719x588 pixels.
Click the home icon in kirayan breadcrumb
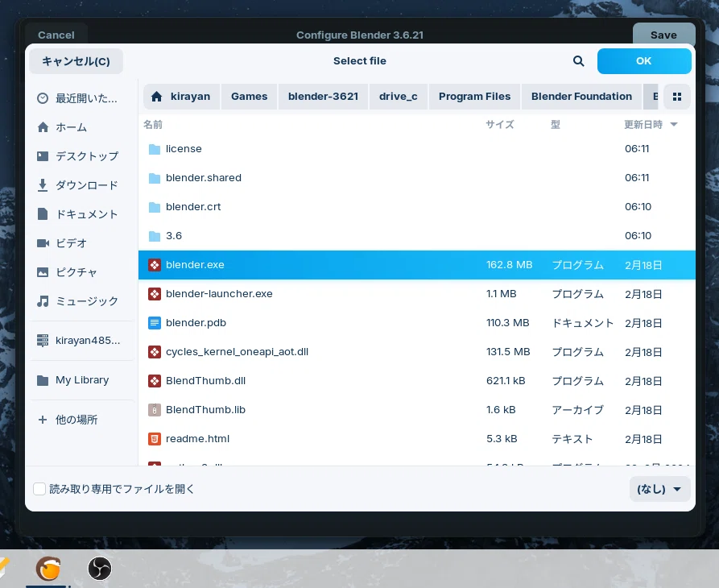[157, 97]
